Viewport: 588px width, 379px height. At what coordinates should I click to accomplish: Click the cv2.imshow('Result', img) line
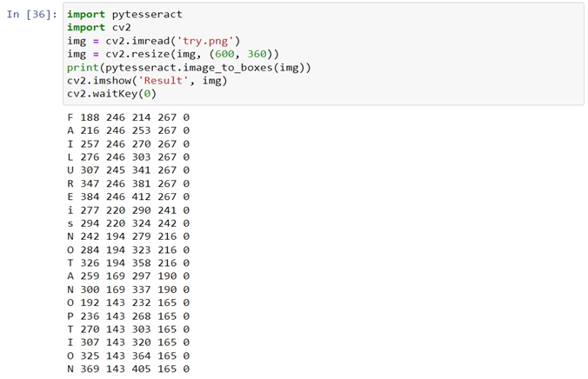pyautogui.click(x=147, y=81)
